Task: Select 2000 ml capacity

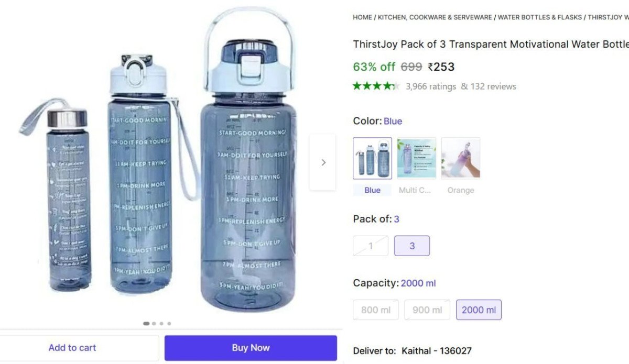Action: (479, 310)
